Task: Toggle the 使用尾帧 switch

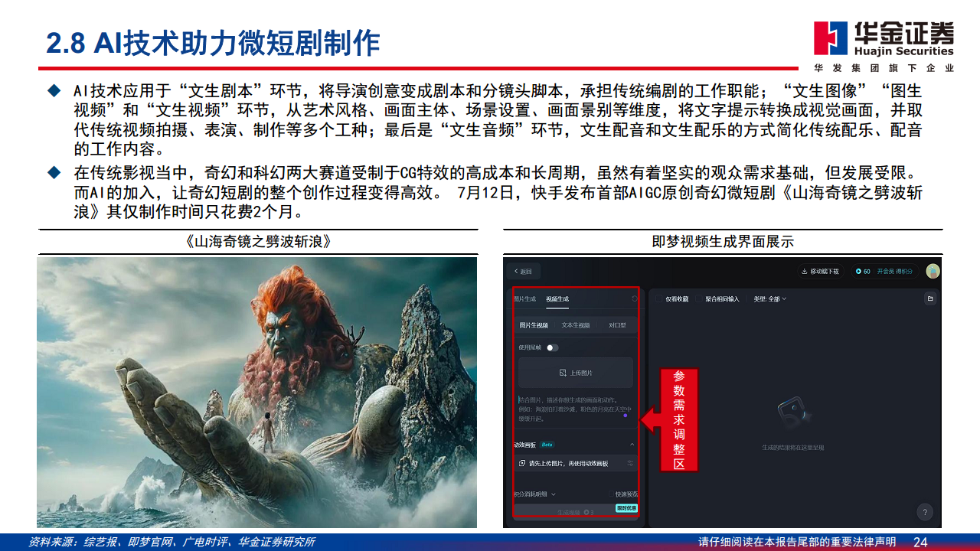Action: pyautogui.click(x=551, y=347)
